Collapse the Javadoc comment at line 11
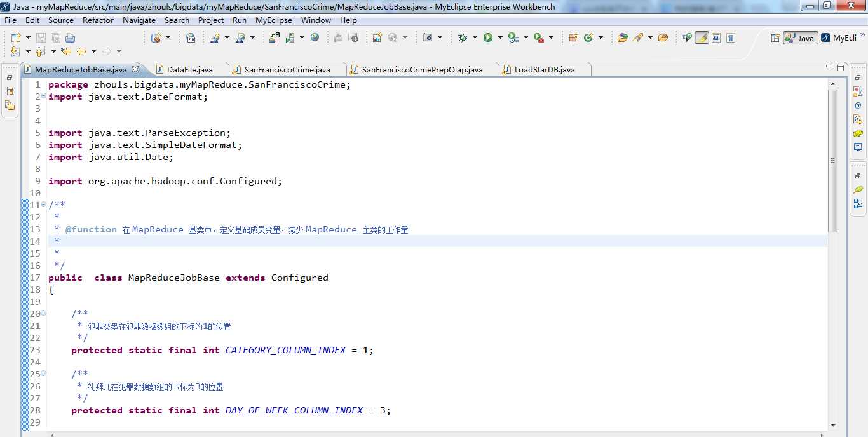 43,205
